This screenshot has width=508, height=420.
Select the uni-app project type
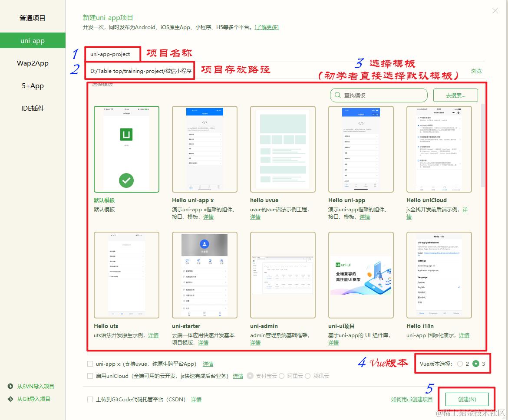pos(33,40)
